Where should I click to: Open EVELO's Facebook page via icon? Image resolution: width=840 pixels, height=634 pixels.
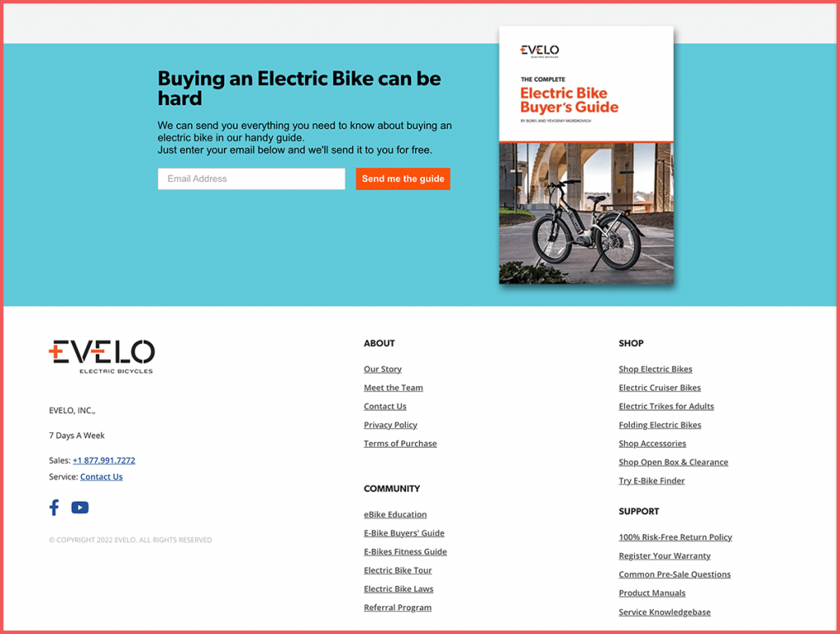pos(53,507)
